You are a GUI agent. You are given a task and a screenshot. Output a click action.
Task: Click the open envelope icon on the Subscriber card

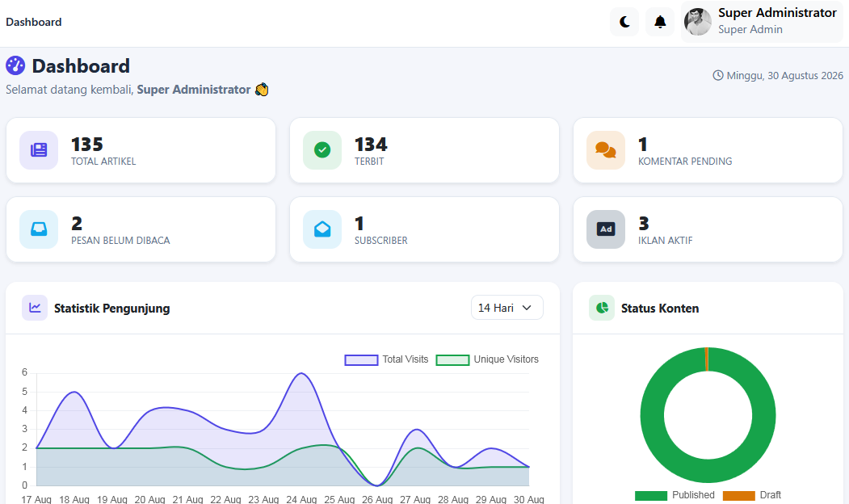(322, 229)
